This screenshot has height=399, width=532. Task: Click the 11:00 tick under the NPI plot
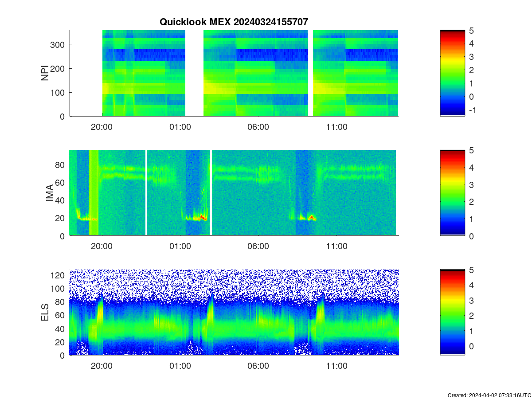[337, 127]
